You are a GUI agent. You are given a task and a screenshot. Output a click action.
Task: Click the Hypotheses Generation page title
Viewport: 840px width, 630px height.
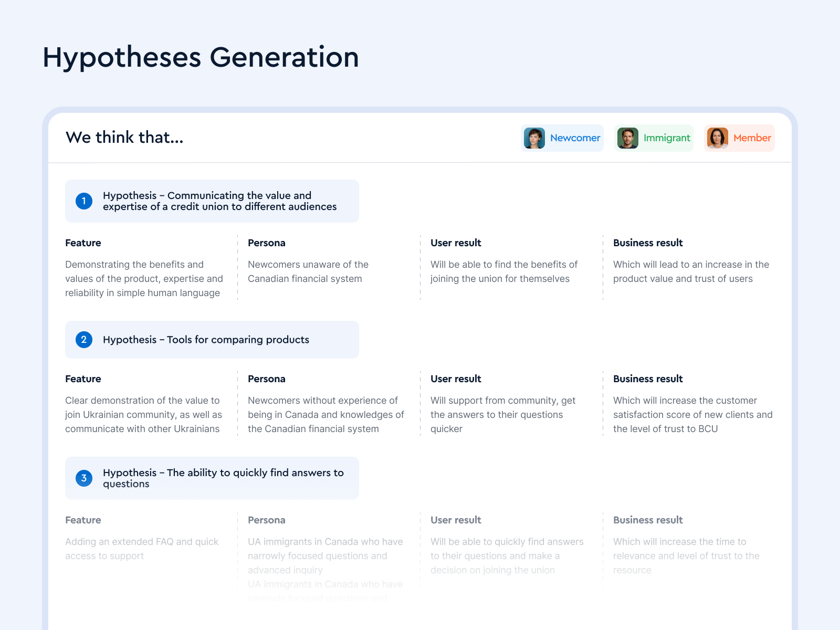point(201,57)
